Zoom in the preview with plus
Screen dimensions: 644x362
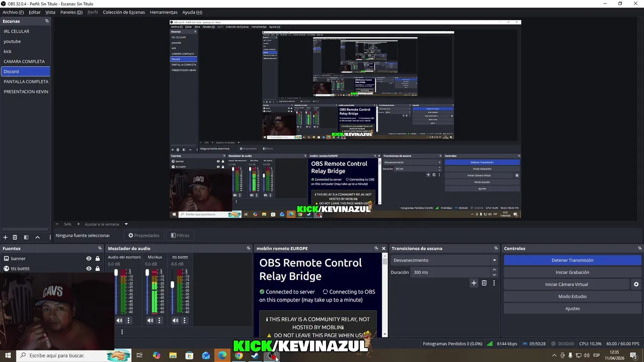tap(78, 224)
